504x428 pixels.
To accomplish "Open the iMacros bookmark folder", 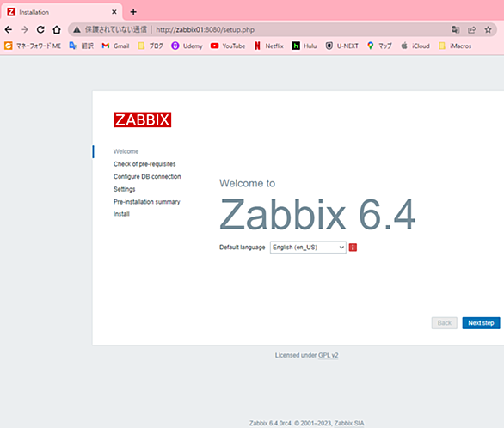I will 455,46.
